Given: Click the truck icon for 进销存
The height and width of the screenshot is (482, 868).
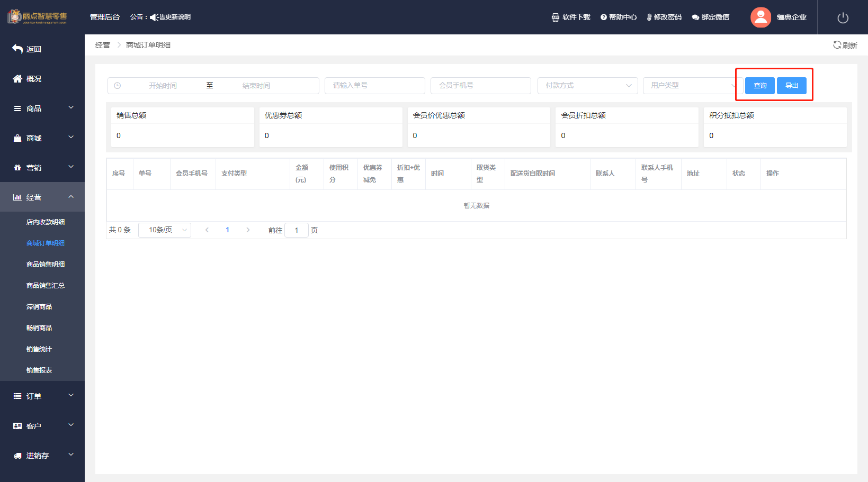Looking at the screenshot, I should point(17,455).
